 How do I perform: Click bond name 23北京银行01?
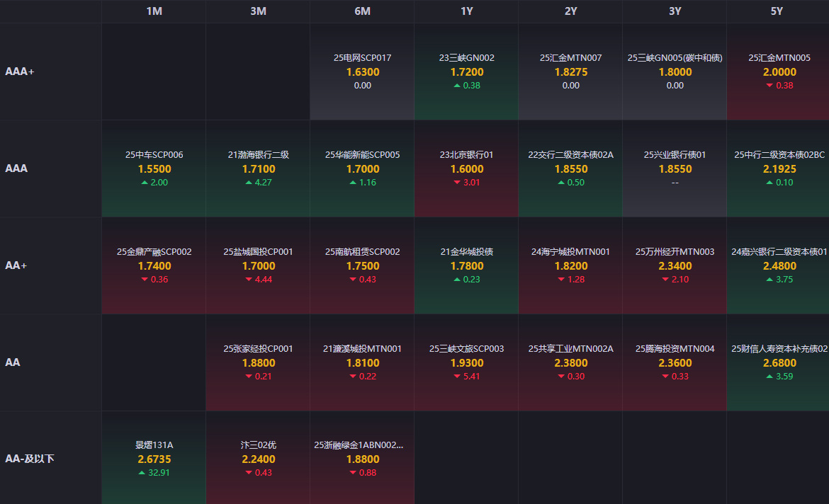click(x=467, y=155)
